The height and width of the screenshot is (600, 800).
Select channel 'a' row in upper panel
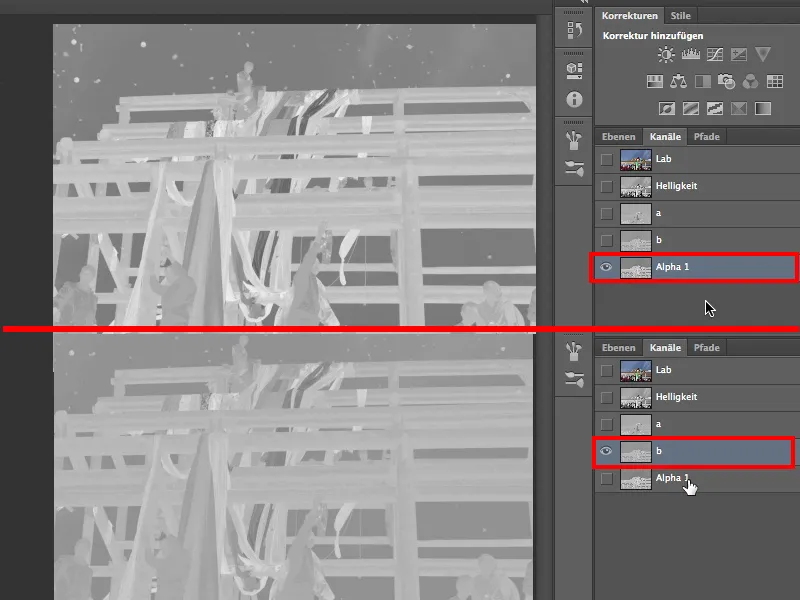(697, 213)
